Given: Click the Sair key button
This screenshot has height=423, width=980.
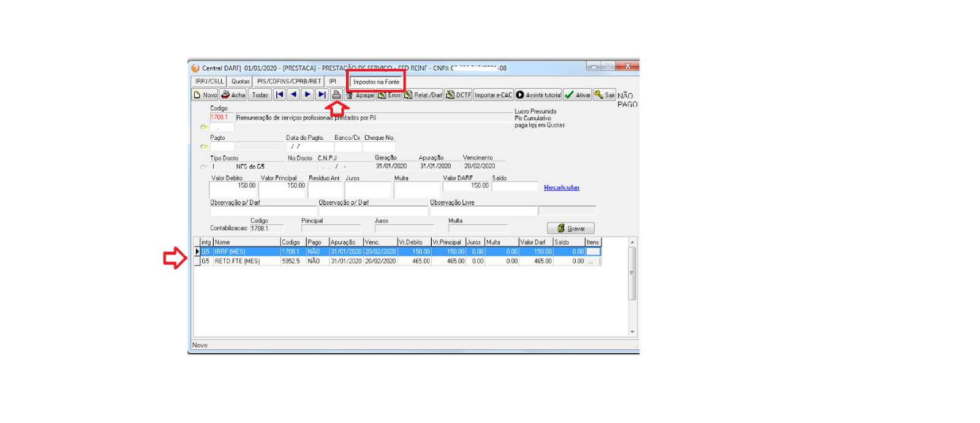Looking at the screenshot, I should pos(605,95).
